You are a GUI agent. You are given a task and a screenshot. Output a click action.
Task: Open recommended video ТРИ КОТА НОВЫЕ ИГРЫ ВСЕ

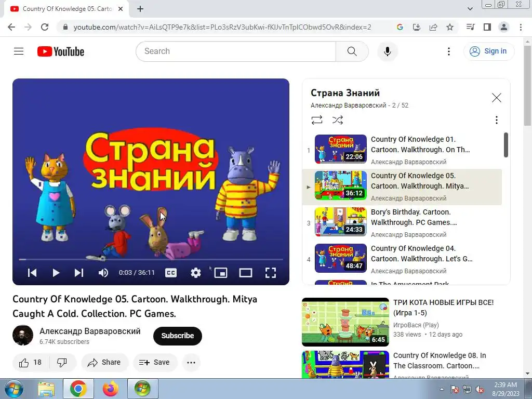(x=443, y=308)
